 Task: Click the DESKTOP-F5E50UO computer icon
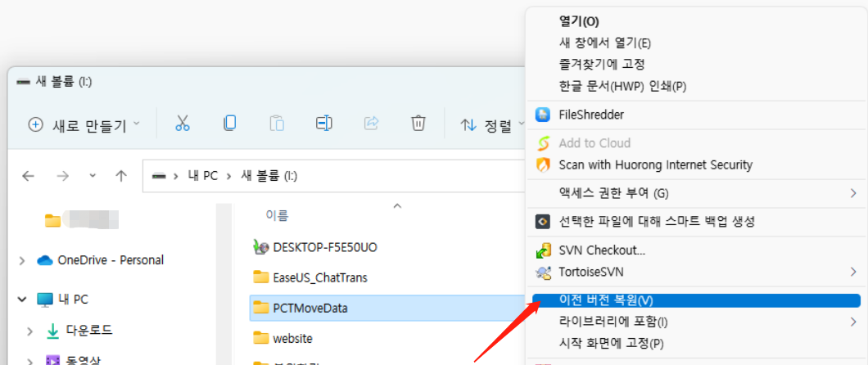pyautogui.click(x=260, y=247)
